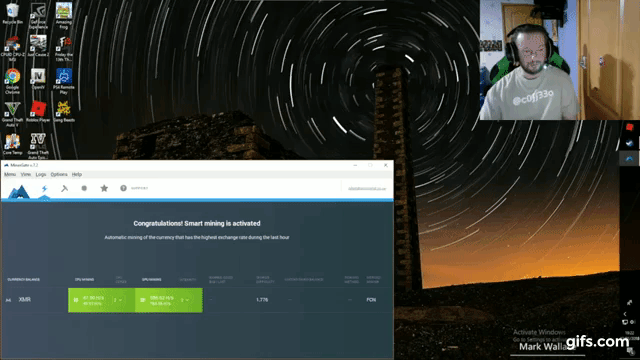This screenshot has height=360, width=640.
Task: Click the account email link in MinerGate header
Action: pos(367,189)
